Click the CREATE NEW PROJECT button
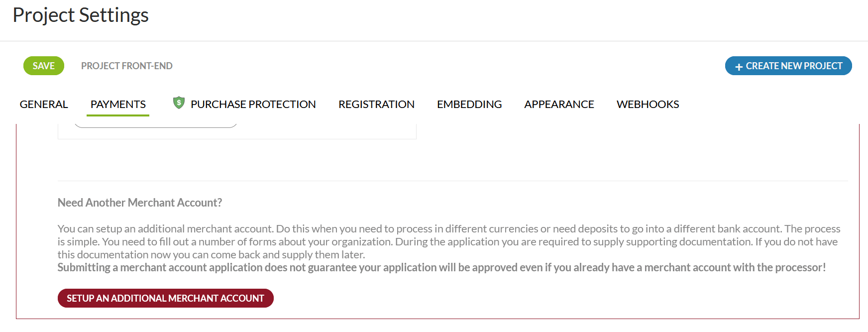Screen dimensions: 868x332 click(x=793, y=66)
